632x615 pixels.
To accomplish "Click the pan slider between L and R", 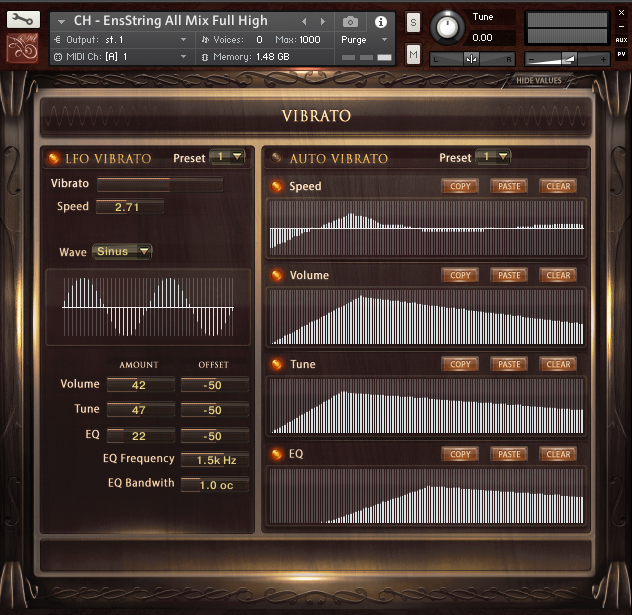I will point(472,59).
